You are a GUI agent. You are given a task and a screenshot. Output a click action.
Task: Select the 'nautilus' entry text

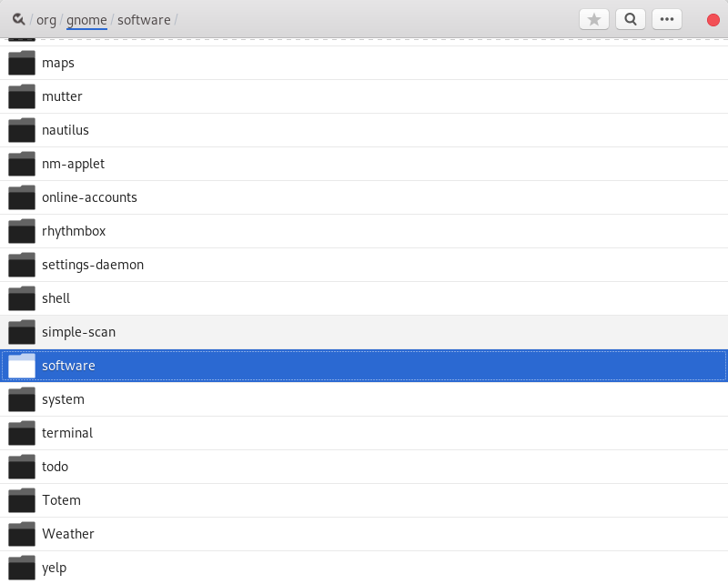click(66, 130)
